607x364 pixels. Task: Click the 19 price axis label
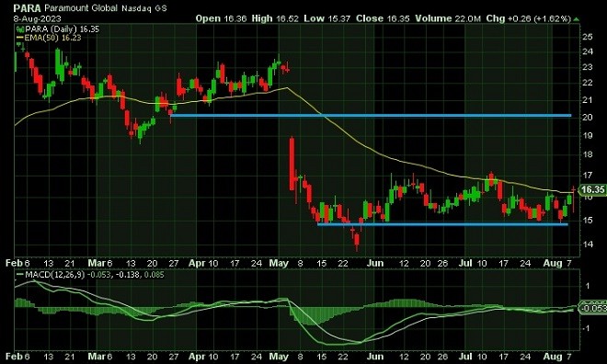[x=588, y=135]
